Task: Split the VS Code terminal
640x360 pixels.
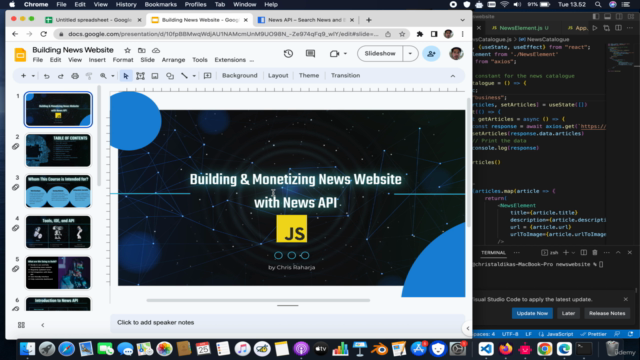Action: pyautogui.click(x=584, y=253)
